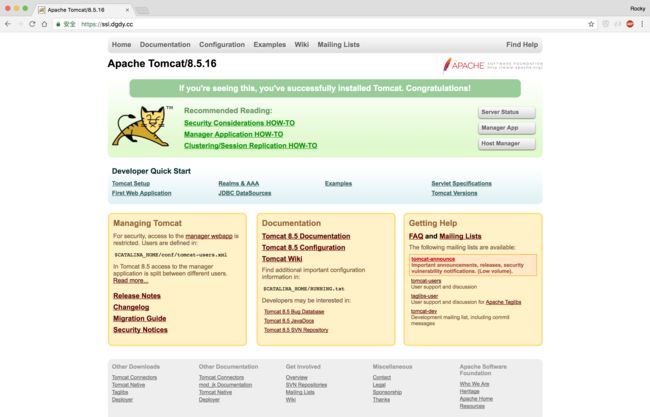The image size is (650, 417).
Task: Open Tomcat Setup link
Action: pos(131,183)
